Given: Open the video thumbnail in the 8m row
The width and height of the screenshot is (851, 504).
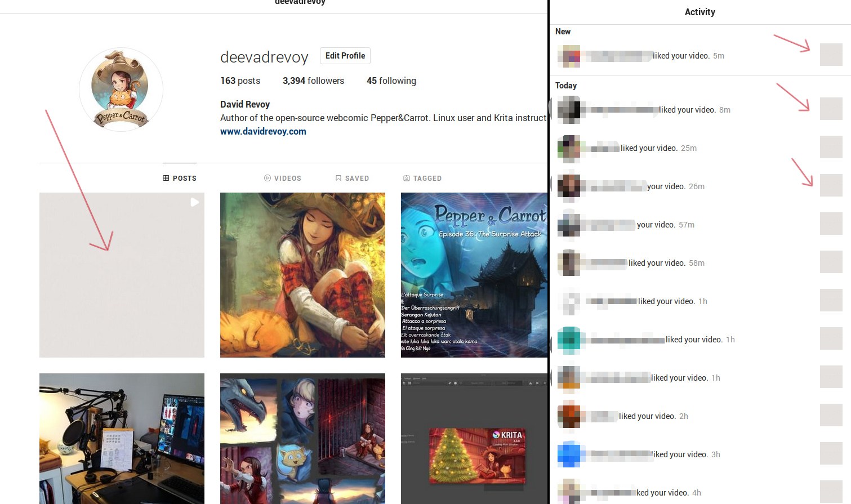Looking at the screenshot, I should point(831,109).
